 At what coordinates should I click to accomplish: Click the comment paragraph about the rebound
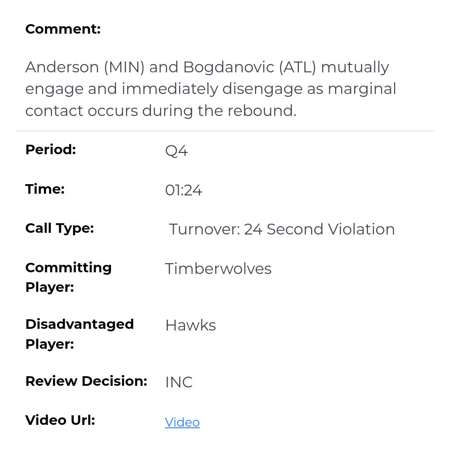pos(210,89)
